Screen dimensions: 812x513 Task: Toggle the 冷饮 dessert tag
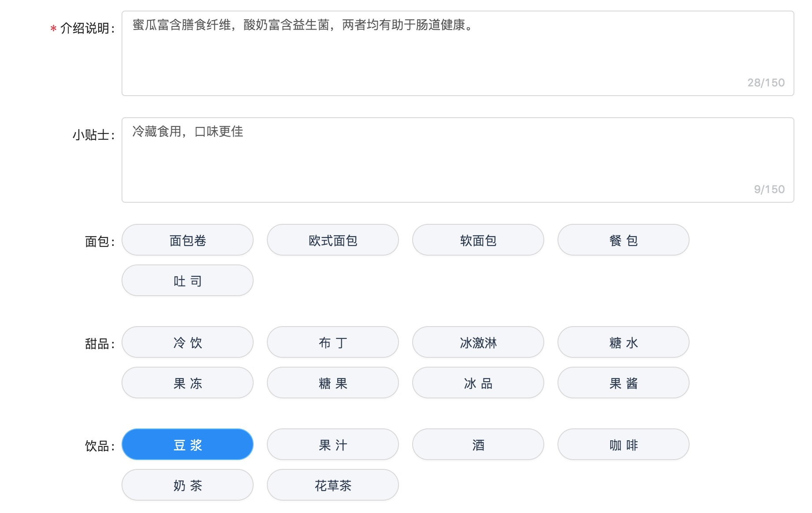[188, 342]
